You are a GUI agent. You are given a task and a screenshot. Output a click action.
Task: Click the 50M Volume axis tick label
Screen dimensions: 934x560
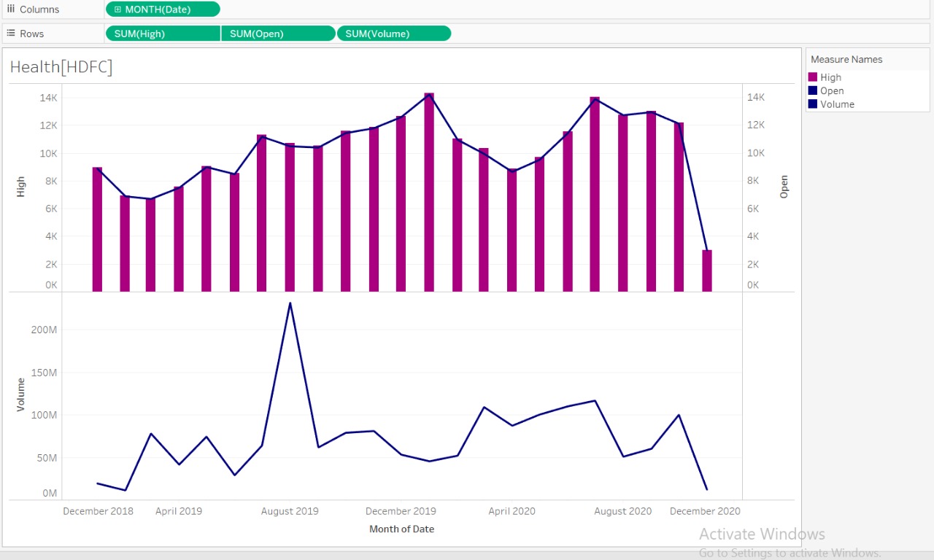click(x=45, y=458)
